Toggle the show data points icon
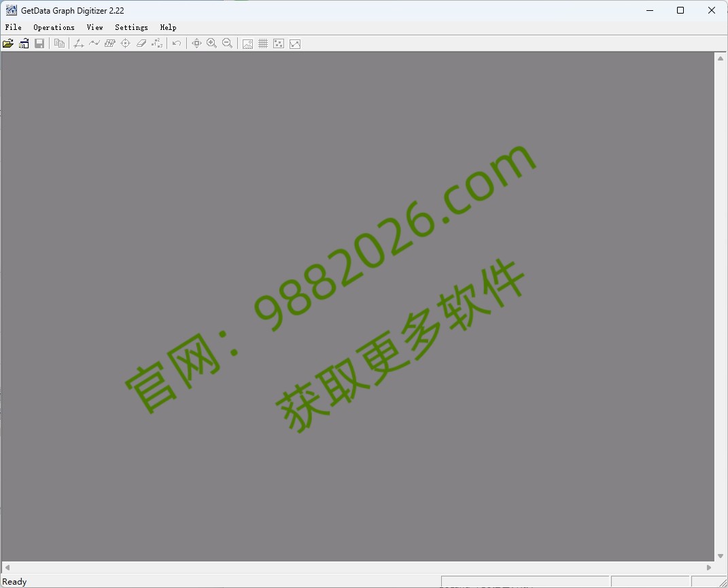Viewport: 728px width, 588px height. 279,44
